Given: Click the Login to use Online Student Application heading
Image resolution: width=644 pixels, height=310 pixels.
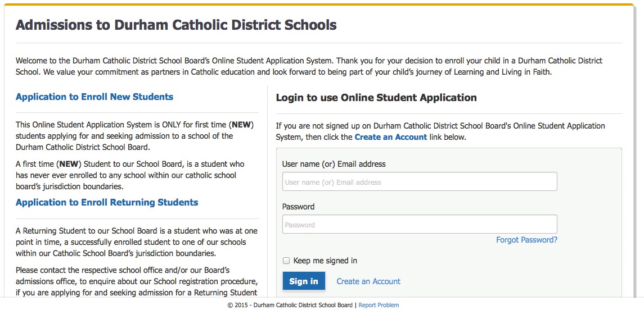Looking at the screenshot, I should click(376, 98).
